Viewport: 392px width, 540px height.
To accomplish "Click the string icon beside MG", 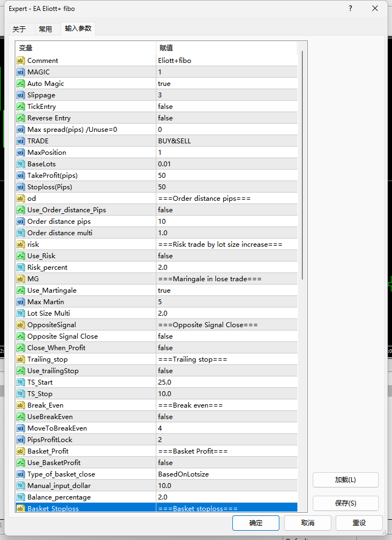I will (21, 278).
